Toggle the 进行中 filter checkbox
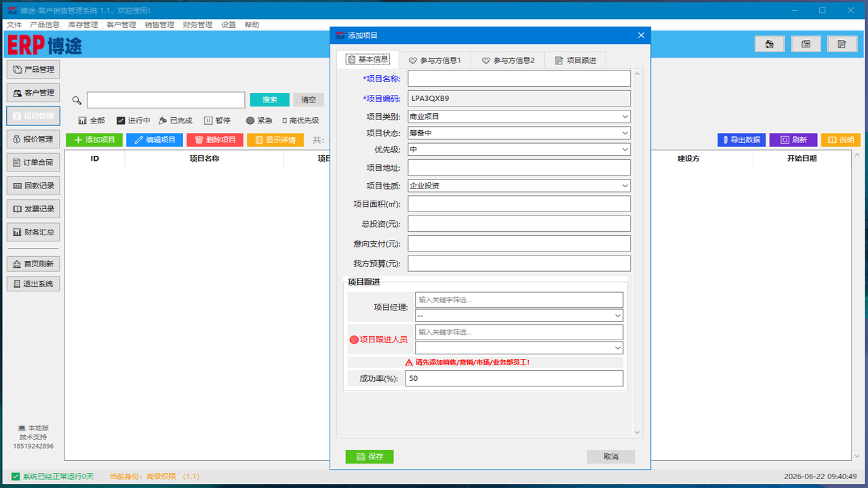 [x=134, y=121]
